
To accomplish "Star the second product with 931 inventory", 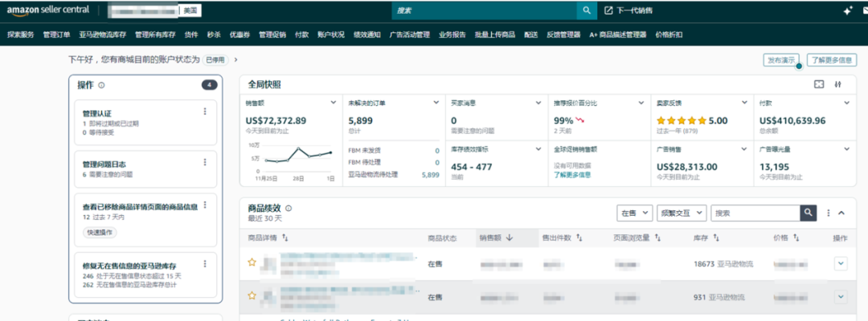I will click(252, 296).
